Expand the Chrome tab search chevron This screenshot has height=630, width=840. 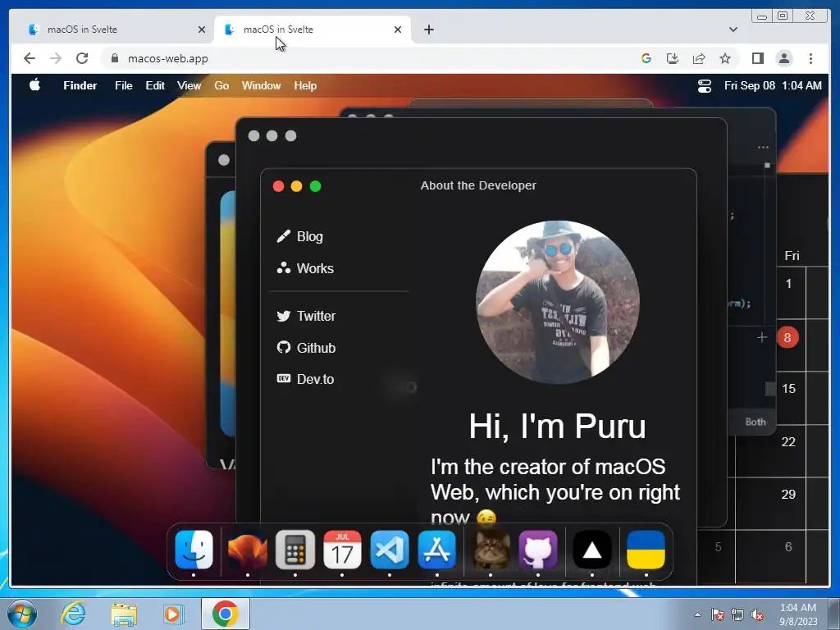coord(733,30)
